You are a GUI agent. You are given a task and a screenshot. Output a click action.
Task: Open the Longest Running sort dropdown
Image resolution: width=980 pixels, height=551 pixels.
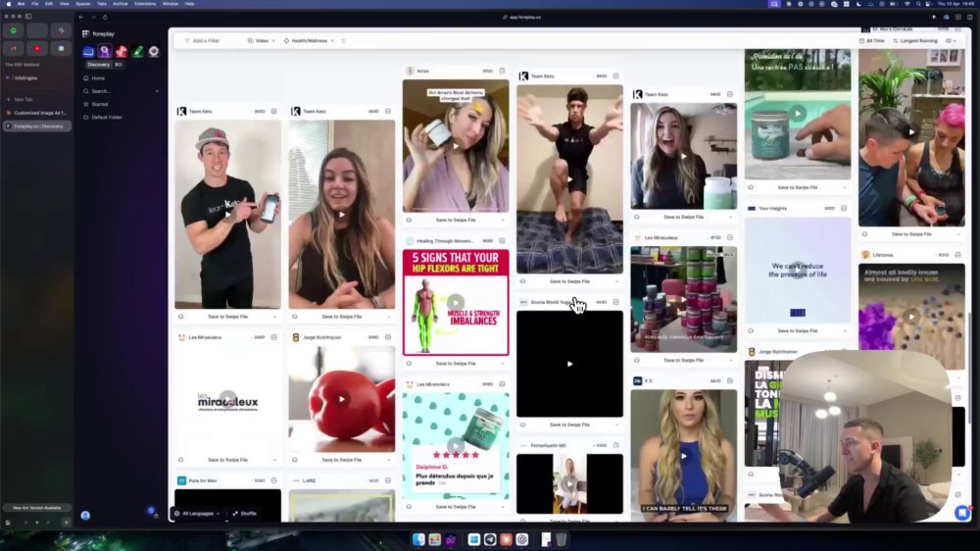[915, 40]
